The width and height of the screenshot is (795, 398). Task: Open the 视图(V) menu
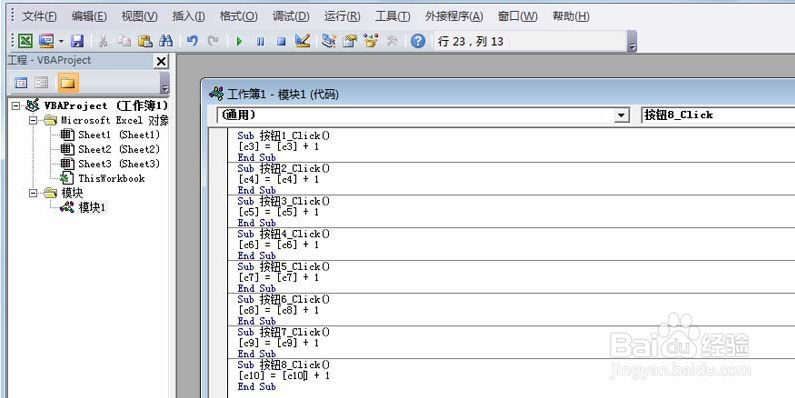click(x=139, y=16)
